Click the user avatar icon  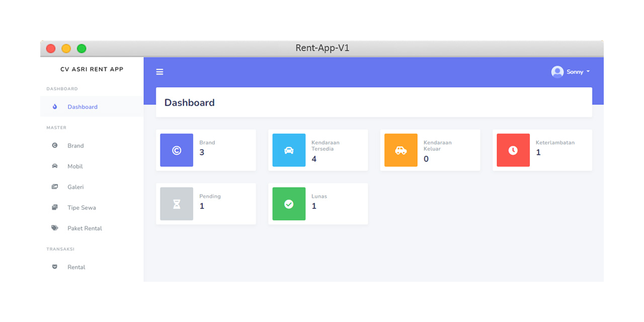pyautogui.click(x=557, y=72)
